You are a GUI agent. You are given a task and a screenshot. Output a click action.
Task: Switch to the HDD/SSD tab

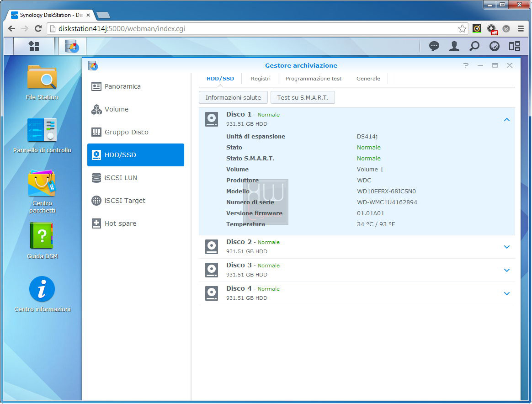click(x=220, y=79)
